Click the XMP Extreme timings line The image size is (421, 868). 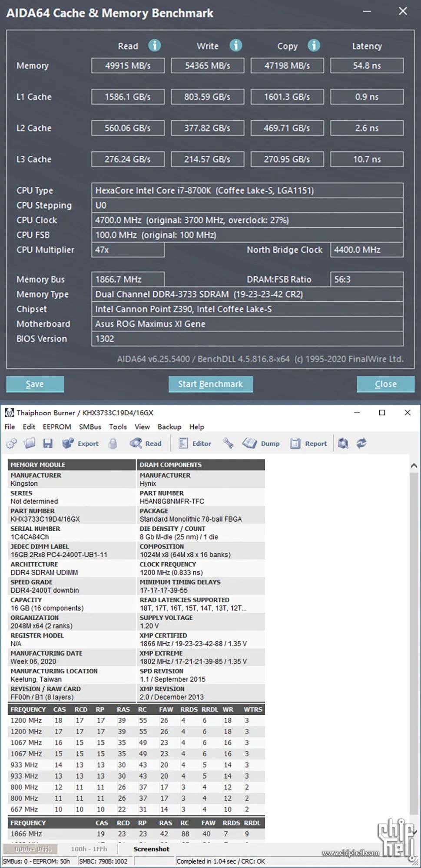point(193,661)
